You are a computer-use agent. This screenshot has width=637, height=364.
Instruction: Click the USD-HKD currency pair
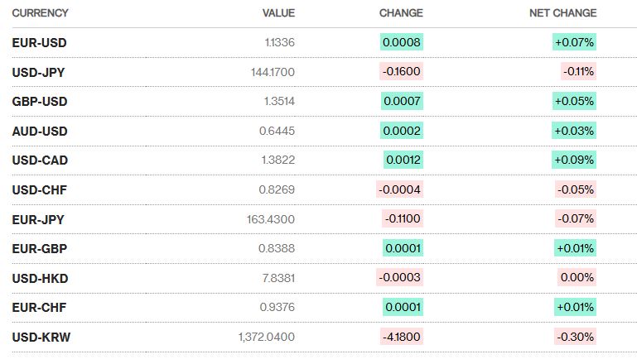pyautogui.click(x=39, y=278)
